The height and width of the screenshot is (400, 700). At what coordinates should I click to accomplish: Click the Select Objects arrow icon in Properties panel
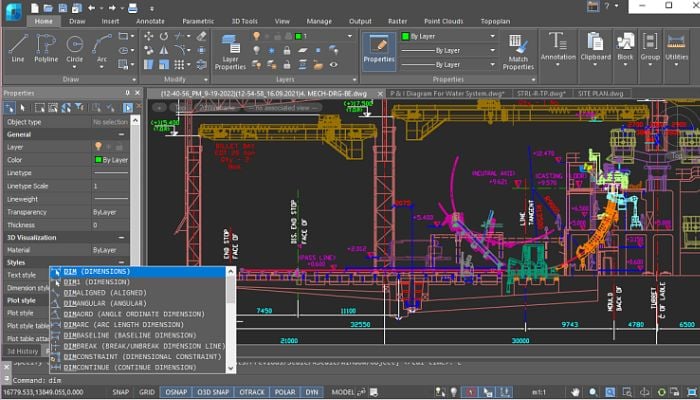[x=23, y=108]
